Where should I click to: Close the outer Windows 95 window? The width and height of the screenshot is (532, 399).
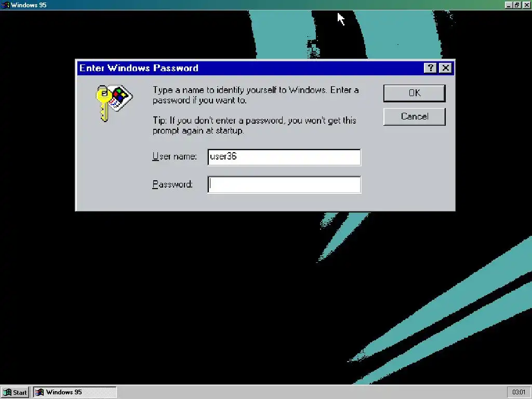[526, 5]
